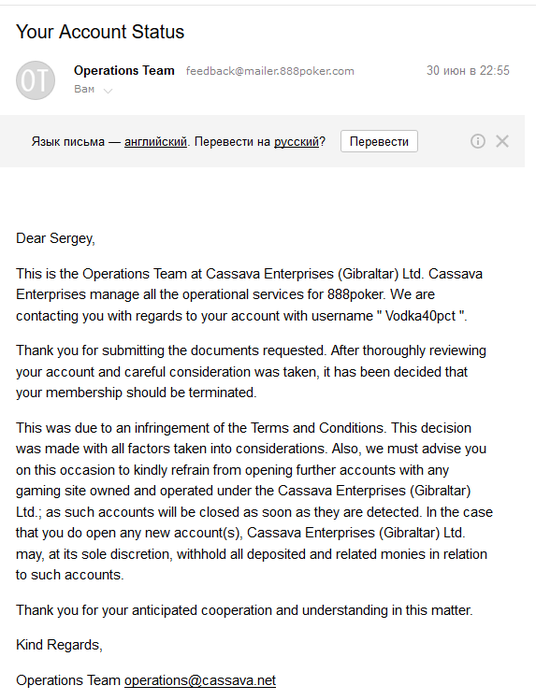Click the paragraph about membership terminated
Screen dimensions: 536x700
(251, 371)
